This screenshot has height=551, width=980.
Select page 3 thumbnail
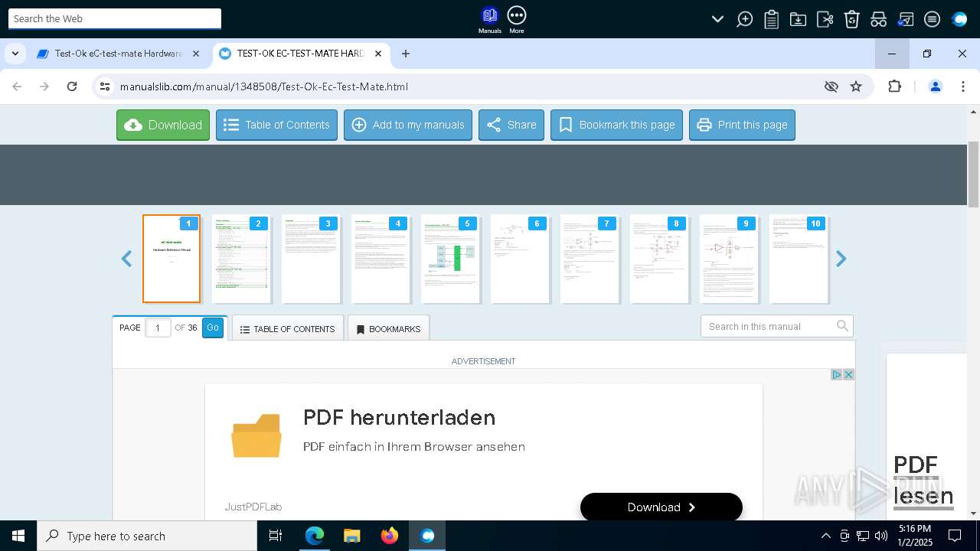tap(311, 259)
